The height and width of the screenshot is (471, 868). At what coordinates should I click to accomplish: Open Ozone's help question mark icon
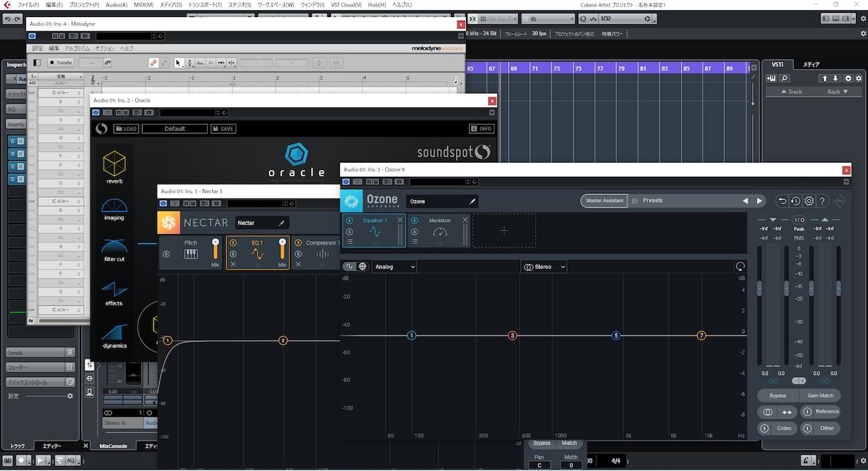point(822,201)
